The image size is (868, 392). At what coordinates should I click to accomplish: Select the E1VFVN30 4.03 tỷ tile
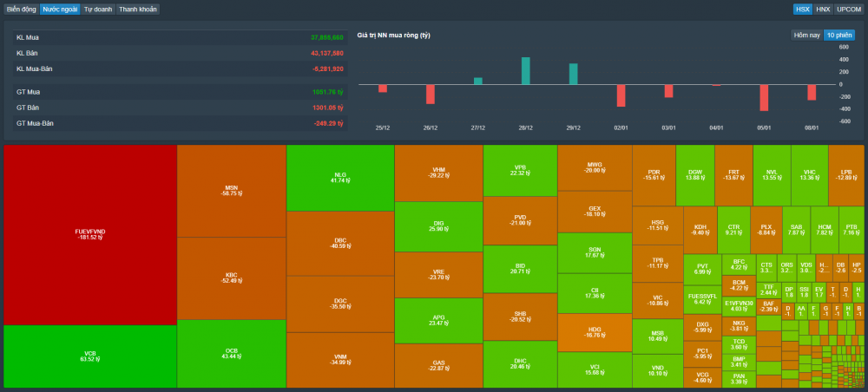pos(739,306)
